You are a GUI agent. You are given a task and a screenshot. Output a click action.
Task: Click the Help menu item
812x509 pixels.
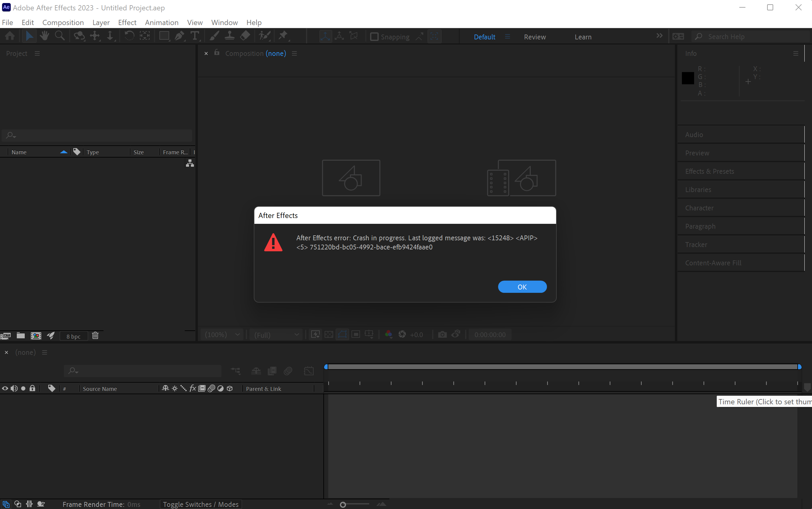coord(254,22)
